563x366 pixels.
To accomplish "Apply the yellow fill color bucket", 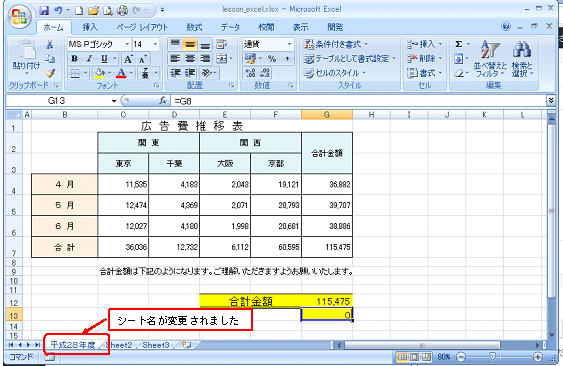I will 99,73.
